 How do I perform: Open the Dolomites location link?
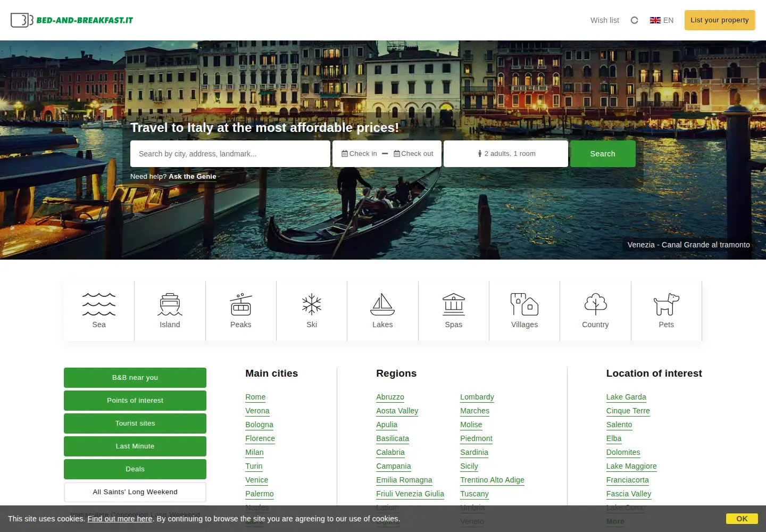point(623,452)
